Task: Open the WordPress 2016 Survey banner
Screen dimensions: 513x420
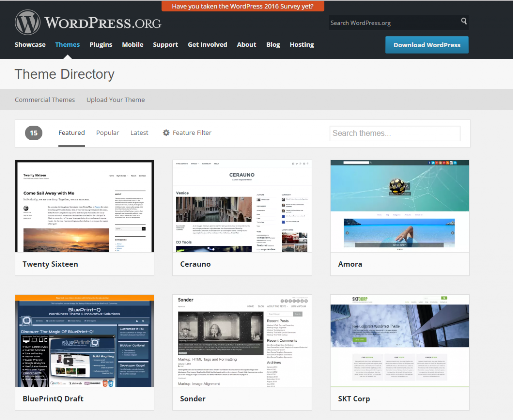Action: coord(243,6)
